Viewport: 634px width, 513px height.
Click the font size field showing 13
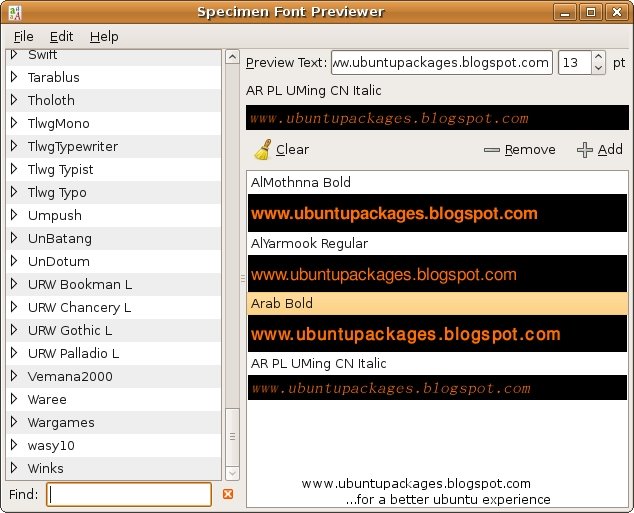[x=575, y=63]
